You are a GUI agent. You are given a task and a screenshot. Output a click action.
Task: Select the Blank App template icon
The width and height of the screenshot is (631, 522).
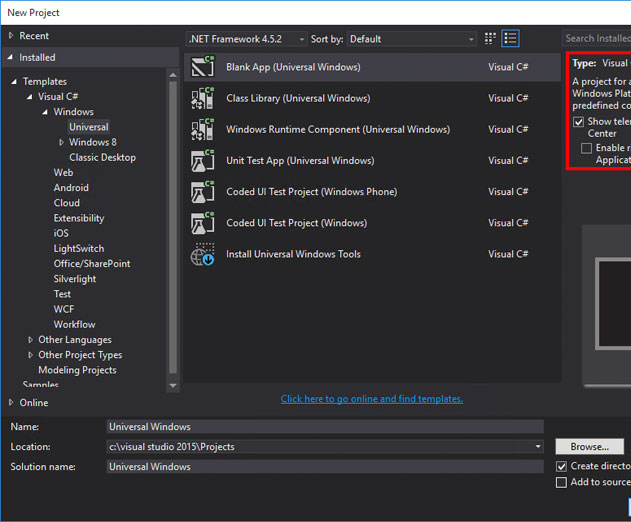click(x=202, y=67)
